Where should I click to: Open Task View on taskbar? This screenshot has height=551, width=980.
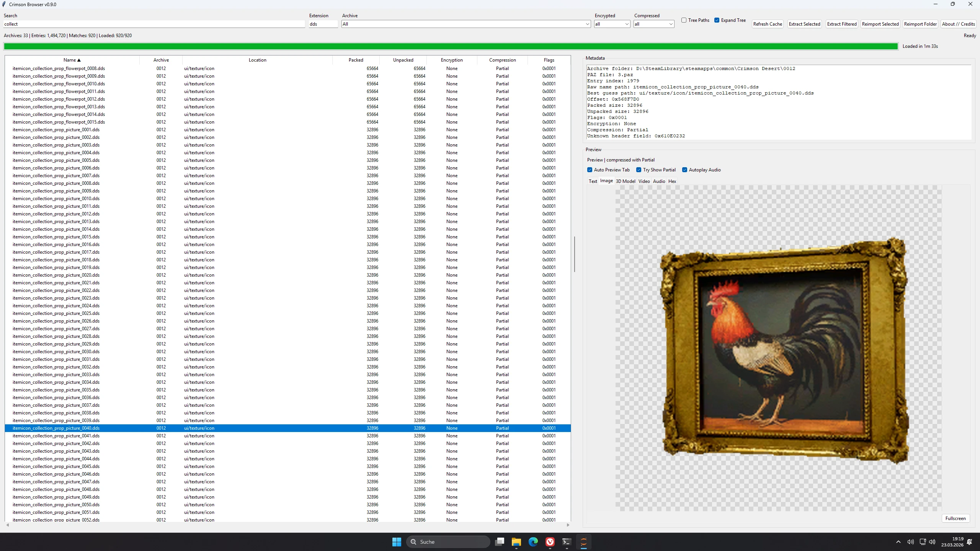[500, 542]
